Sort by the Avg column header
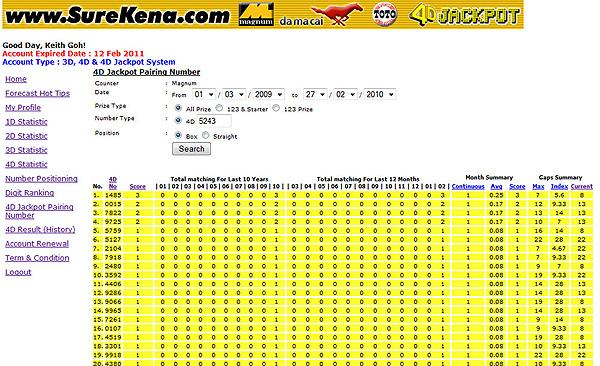The height and width of the screenshot is (366, 600). pyautogui.click(x=496, y=186)
